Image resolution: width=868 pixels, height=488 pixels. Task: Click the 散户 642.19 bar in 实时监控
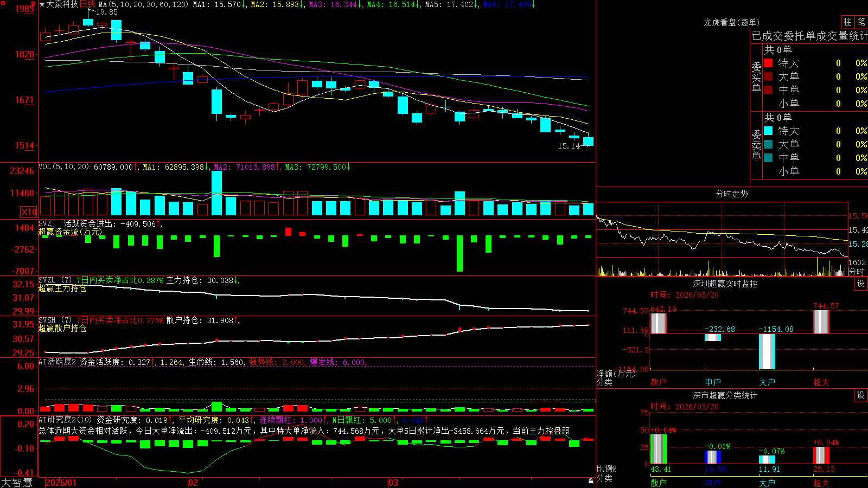pyautogui.click(x=659, y=323)
